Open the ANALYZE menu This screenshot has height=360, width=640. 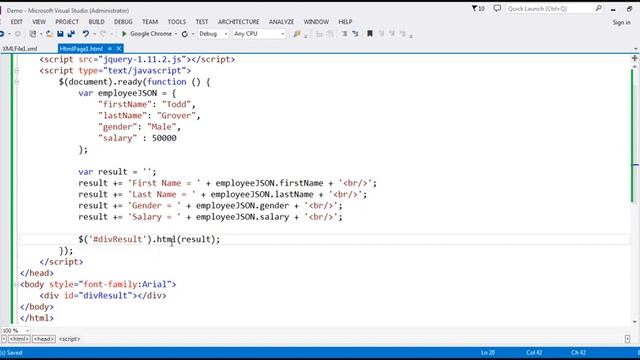pyautogui.click(x=281, y=22)
